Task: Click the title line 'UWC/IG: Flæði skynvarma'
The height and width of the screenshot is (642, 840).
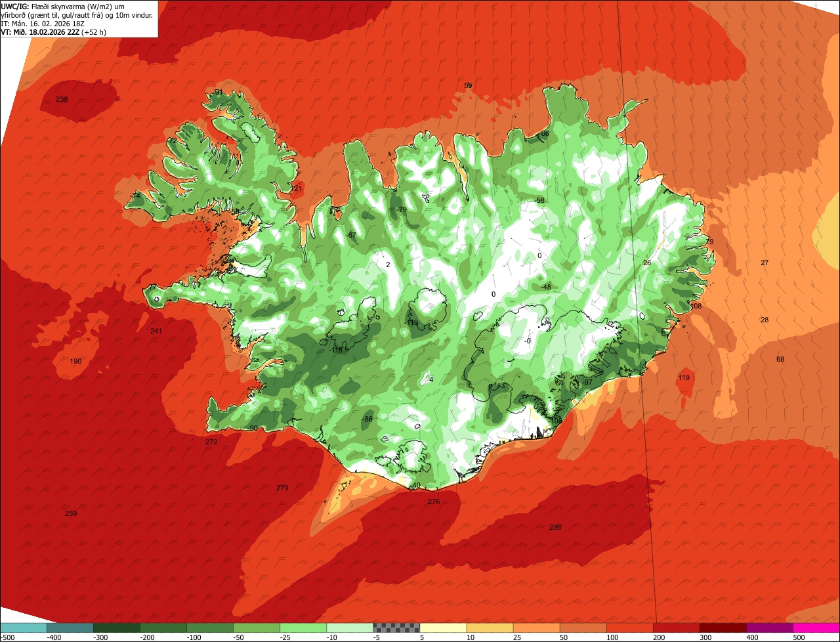Action: coord(59,7)
